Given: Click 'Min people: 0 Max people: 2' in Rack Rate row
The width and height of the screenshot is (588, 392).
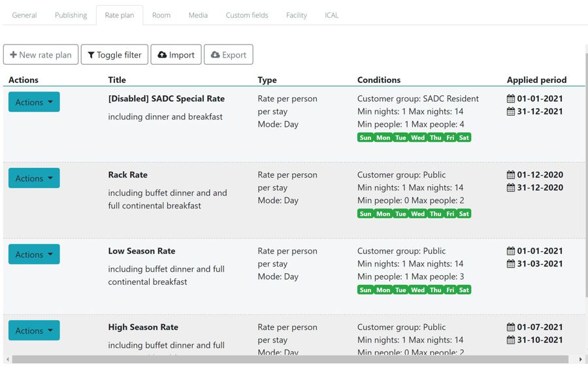Looking at the screenshot, I should [x=411, y=201].
